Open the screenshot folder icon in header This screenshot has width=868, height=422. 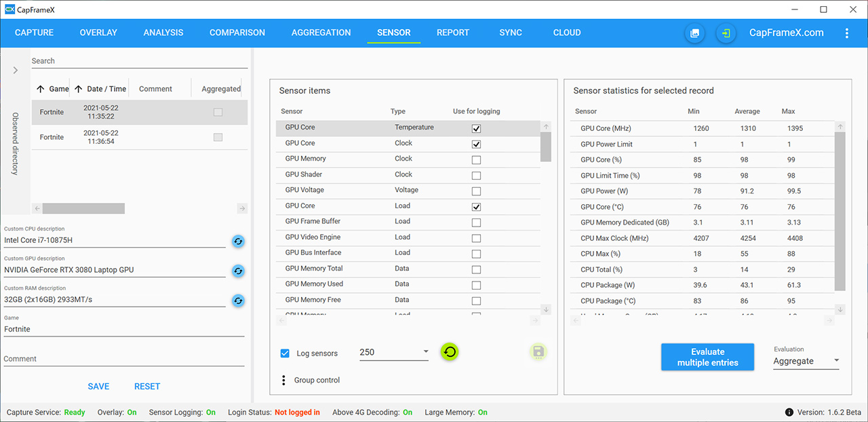coord(694,33)
